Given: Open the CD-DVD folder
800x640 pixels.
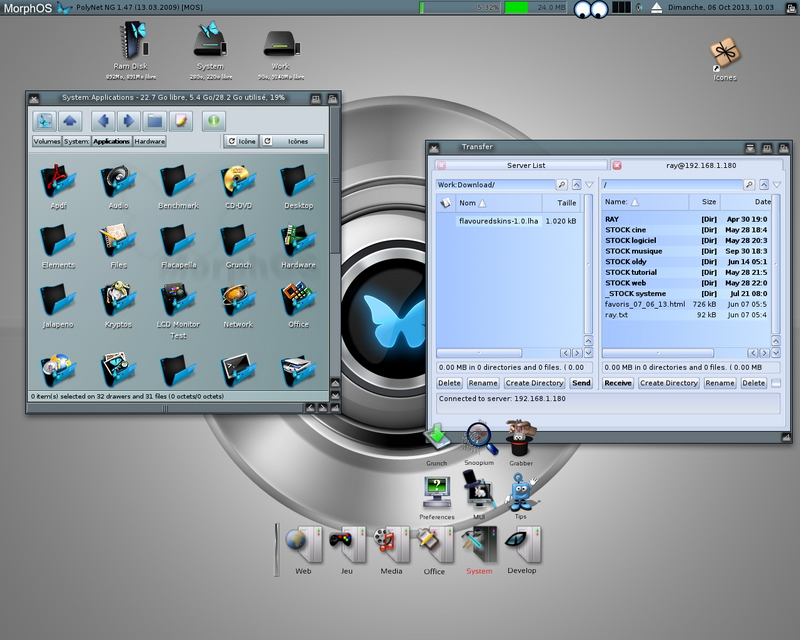Looking at the screenshot, I should [x=238, y=182].
